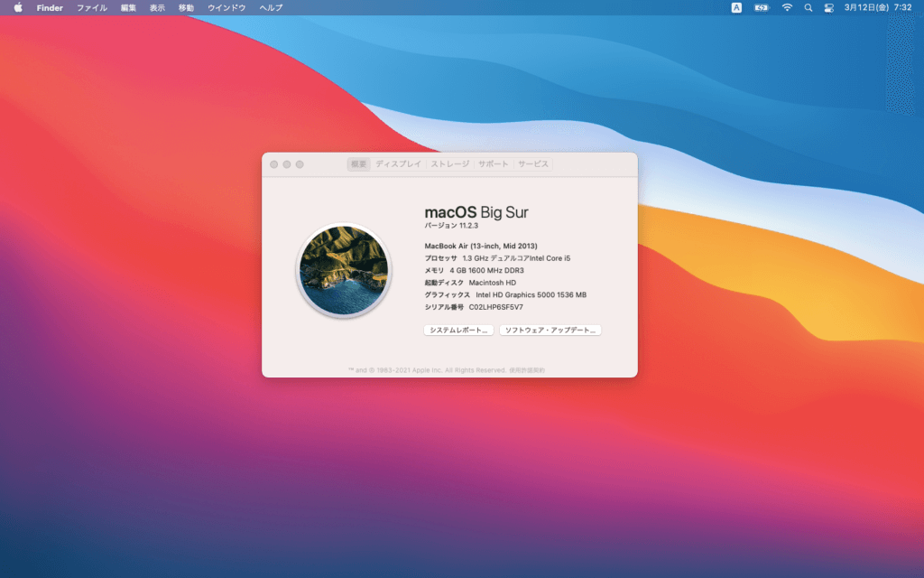This screenshot has width=924, height=578.
Task: Open the ヘルプ menu
Action: 271,7
